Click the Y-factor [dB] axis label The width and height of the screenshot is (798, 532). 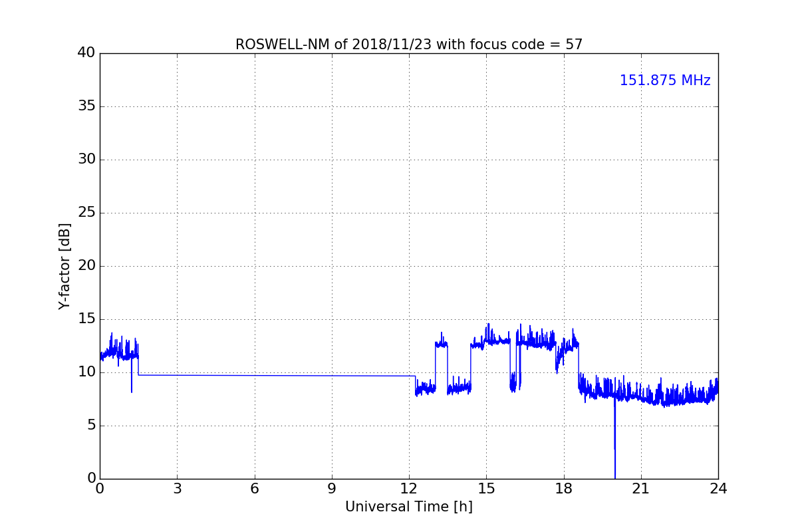(65, 266)
